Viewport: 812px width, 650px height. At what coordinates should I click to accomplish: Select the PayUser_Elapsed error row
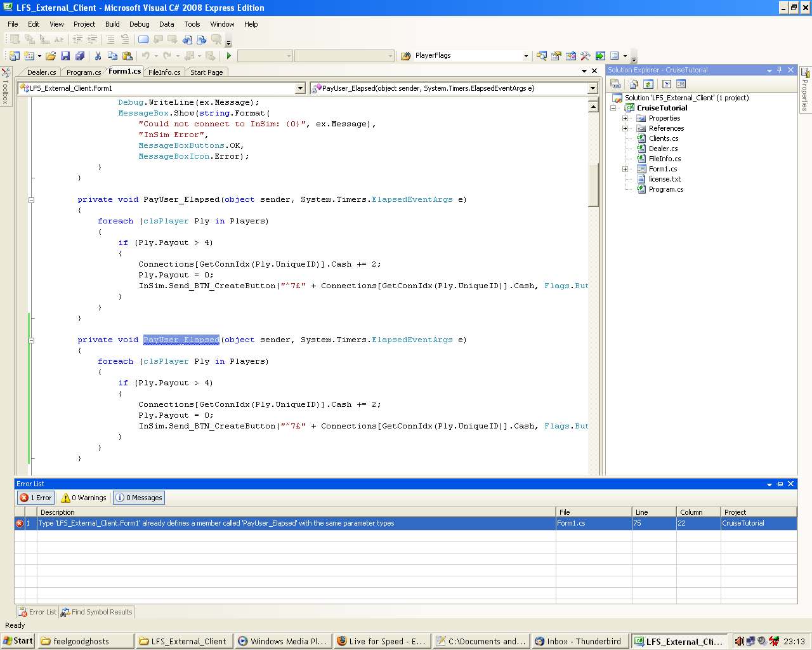click(x=216, y=523)
